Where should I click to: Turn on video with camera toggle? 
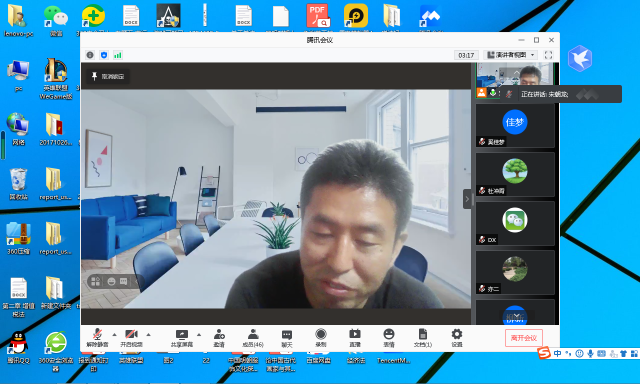click(x=131, y=337)
